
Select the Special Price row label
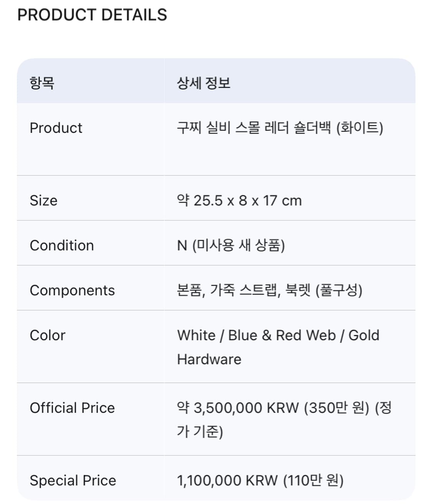click(x=73, y=481)
